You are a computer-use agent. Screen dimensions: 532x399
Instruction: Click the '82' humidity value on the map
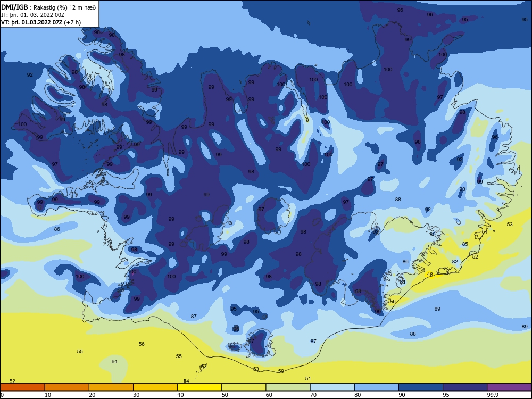point(455,261)
